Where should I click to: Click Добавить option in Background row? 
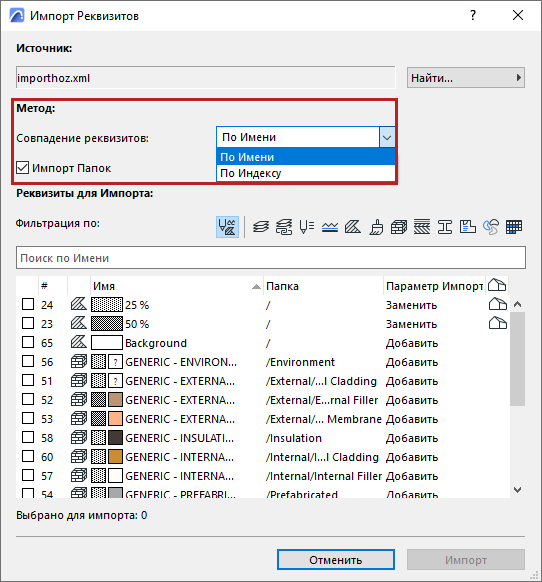point(412,343)
